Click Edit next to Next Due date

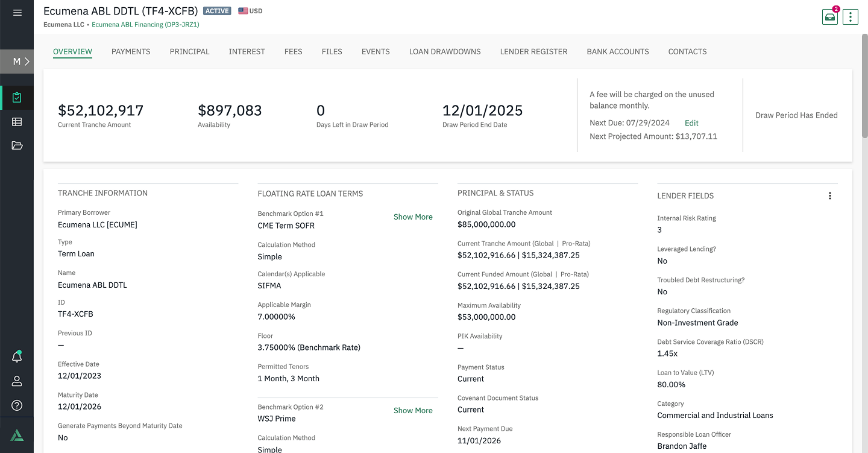click(691, 123)
